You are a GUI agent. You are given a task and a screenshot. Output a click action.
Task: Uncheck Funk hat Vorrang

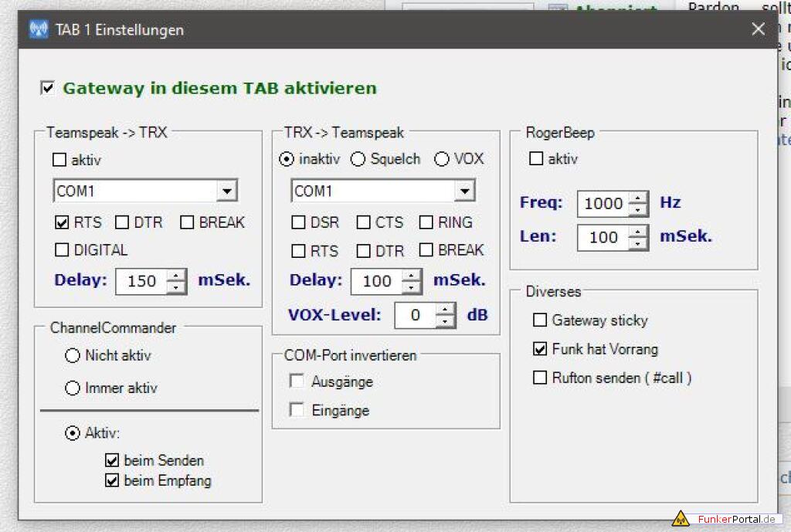(540, 350)
